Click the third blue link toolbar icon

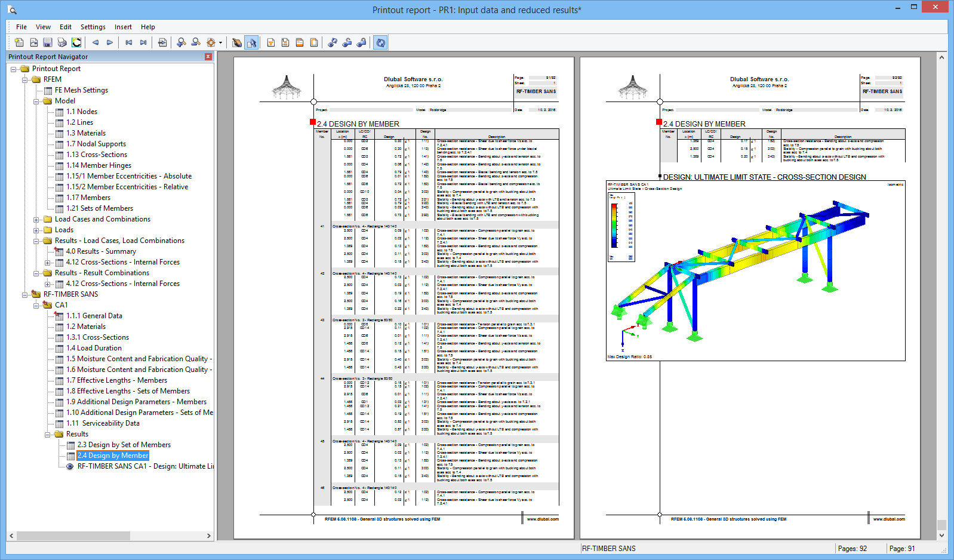(361, 42)
